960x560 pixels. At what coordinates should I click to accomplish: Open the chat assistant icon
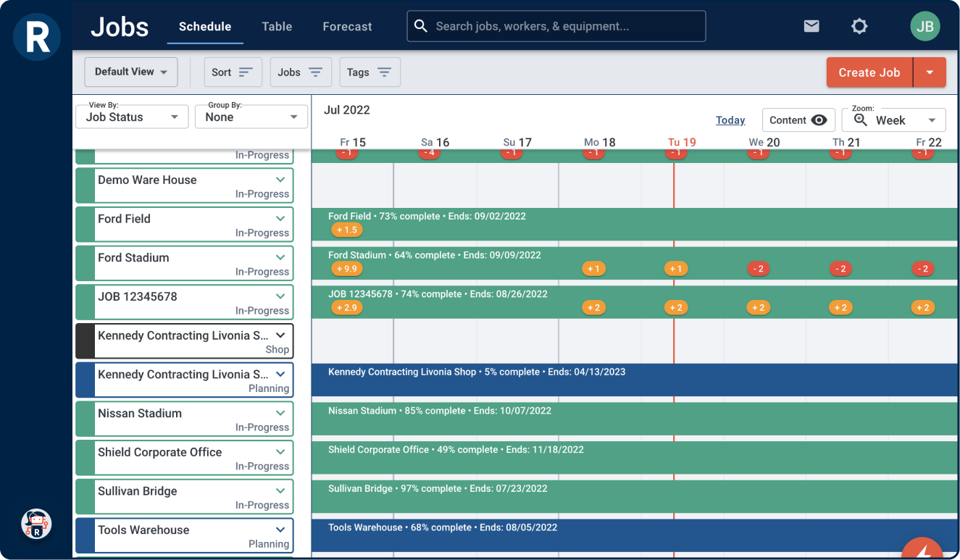coord(36,524)
